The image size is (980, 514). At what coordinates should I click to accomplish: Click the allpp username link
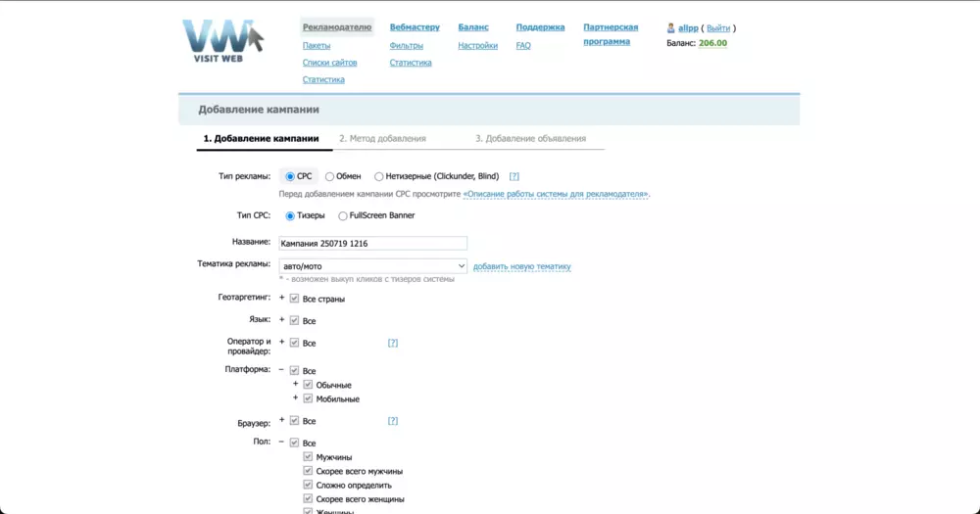point(688,28)
